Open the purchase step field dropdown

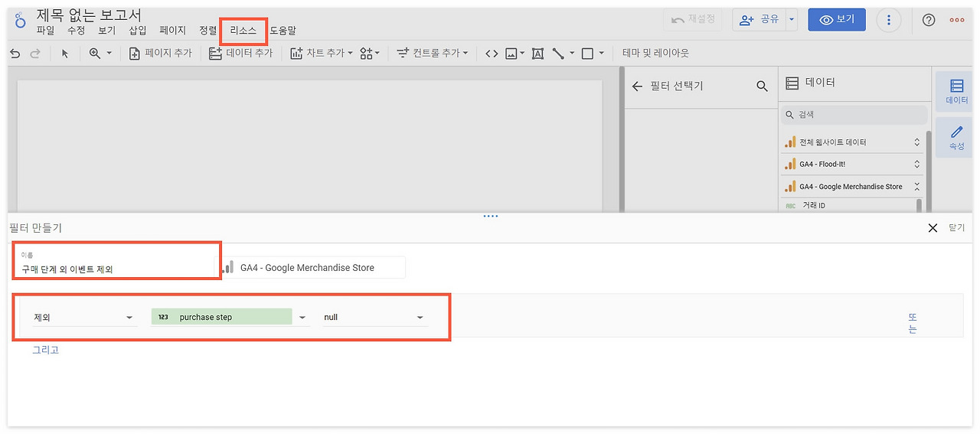(x=230, y=317)
